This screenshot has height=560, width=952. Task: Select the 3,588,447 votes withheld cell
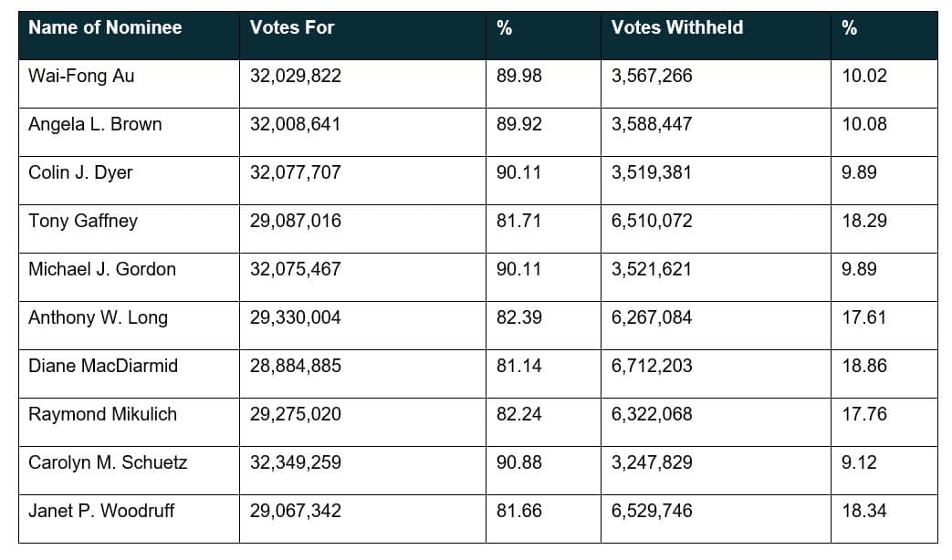pyautogui.click(x=652, y=125)
